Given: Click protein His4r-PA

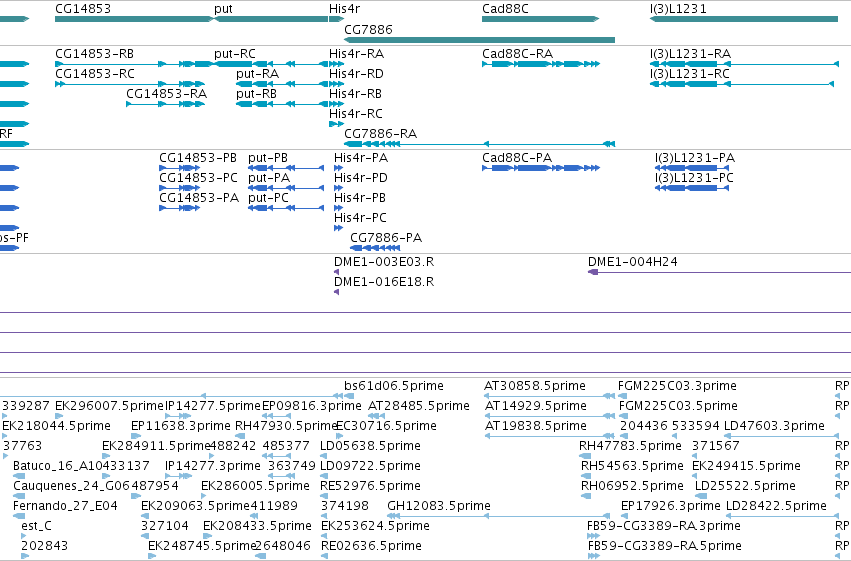Looking at the screenshot, I should (x=338, y=168).
